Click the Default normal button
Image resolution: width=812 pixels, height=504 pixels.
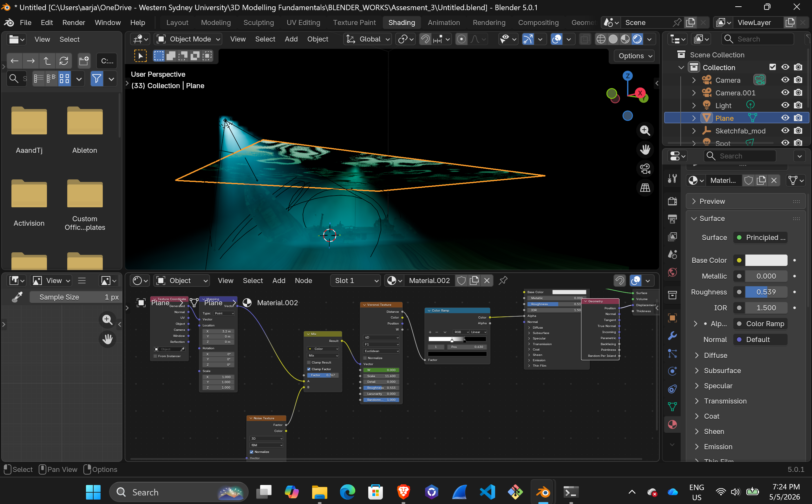[760, 339]
